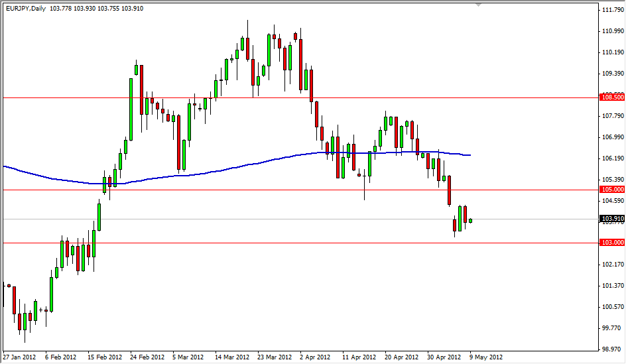Click the 101.370 value on the price scale

[611, 285]
